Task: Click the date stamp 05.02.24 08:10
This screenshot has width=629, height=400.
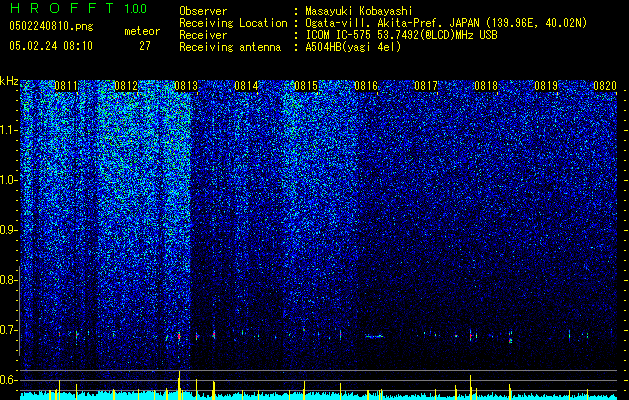Action: click(x=51, y=46)
